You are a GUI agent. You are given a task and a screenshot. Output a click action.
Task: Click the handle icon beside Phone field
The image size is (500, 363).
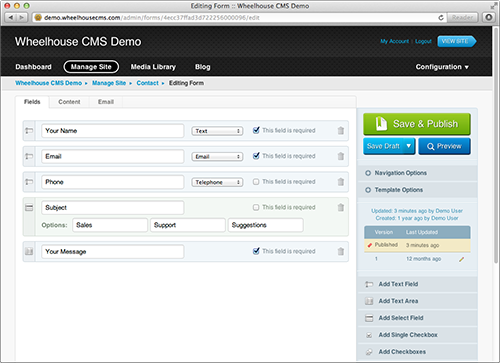coord(29,182)
